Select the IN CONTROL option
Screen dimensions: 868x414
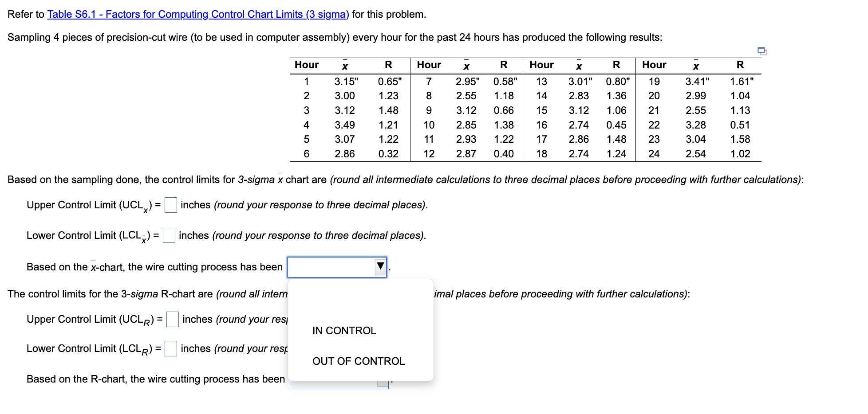(x=344, y=330)
